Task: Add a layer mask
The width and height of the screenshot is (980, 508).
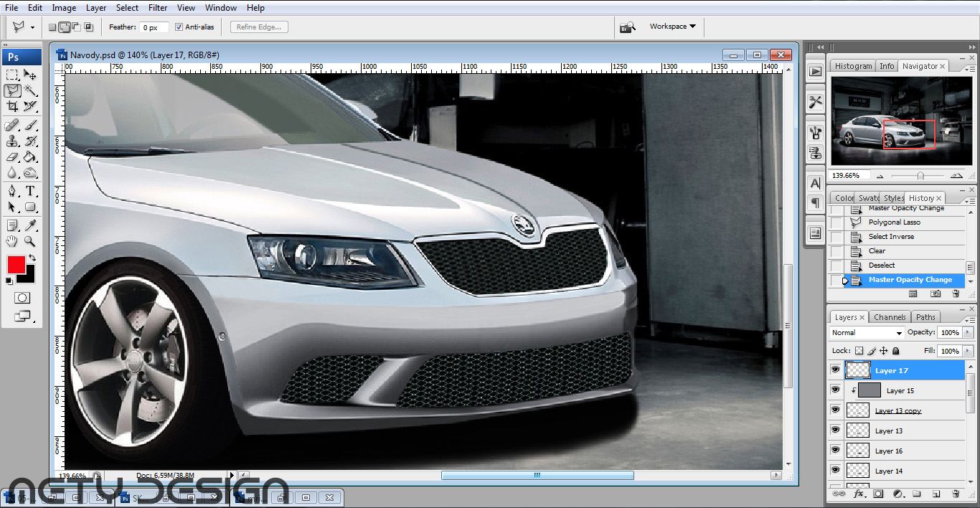Action: click(877, 494)
